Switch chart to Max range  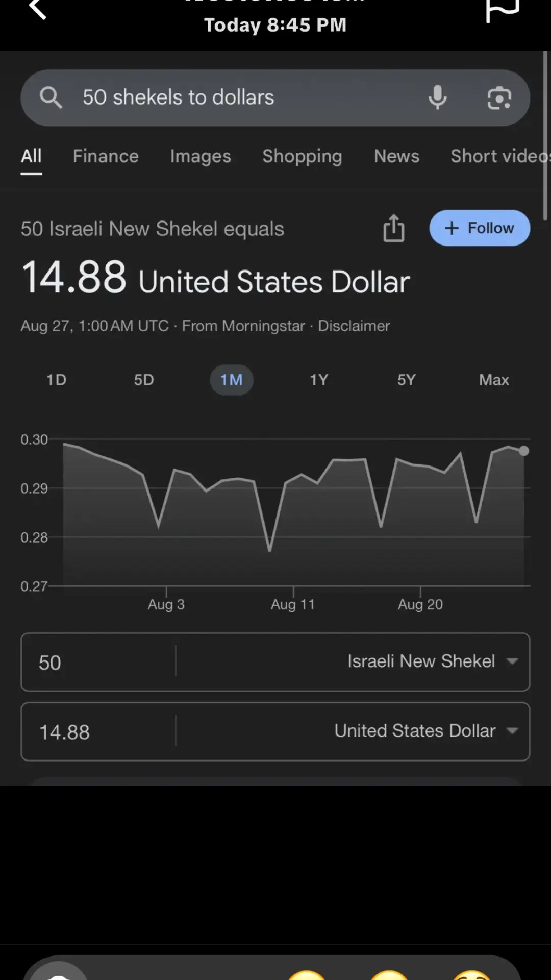[x=494, y=380]
